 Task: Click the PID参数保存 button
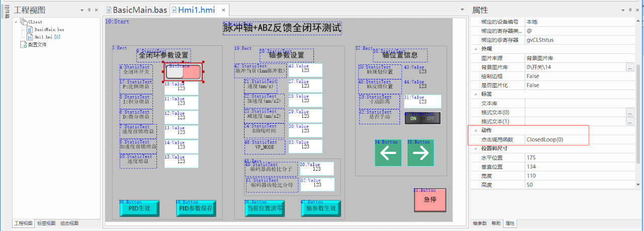pyautogui.click(x=195, y=208)
